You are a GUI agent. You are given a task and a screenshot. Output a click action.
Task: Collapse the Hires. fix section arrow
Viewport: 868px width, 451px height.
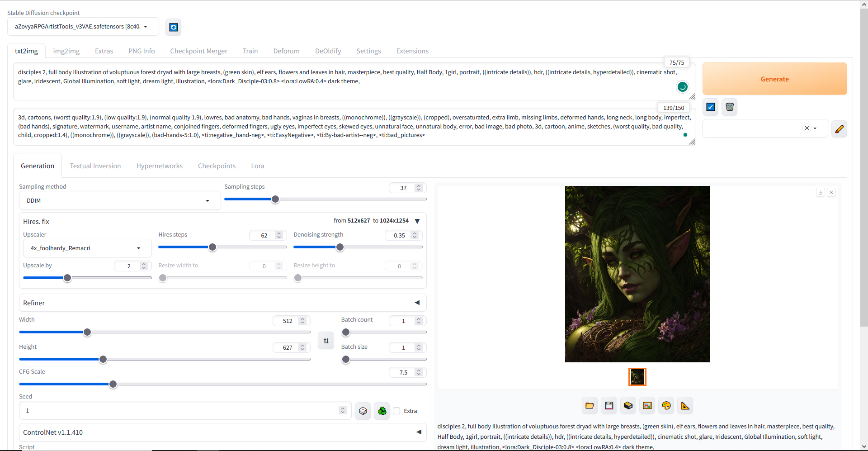pos(417,221)
